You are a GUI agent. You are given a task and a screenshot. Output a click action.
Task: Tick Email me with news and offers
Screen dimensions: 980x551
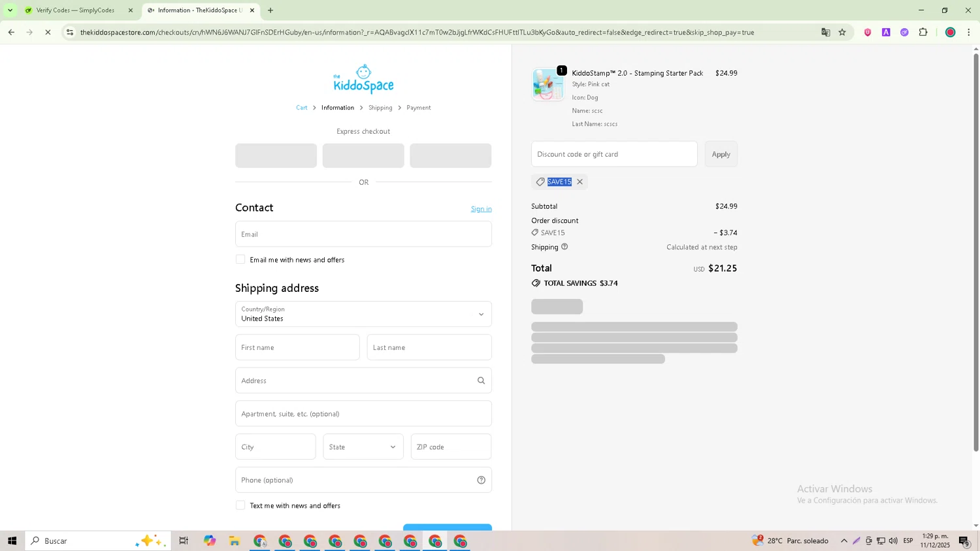(240, 259)
